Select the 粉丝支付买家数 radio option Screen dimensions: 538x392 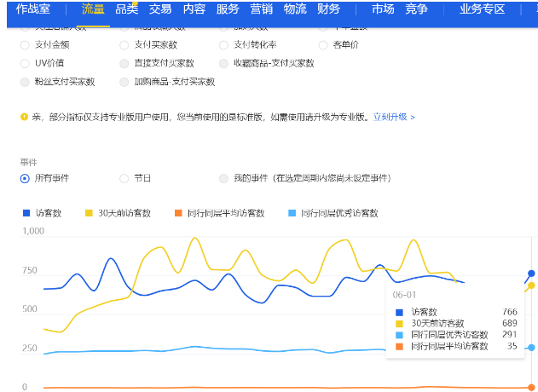coord(25,82)
